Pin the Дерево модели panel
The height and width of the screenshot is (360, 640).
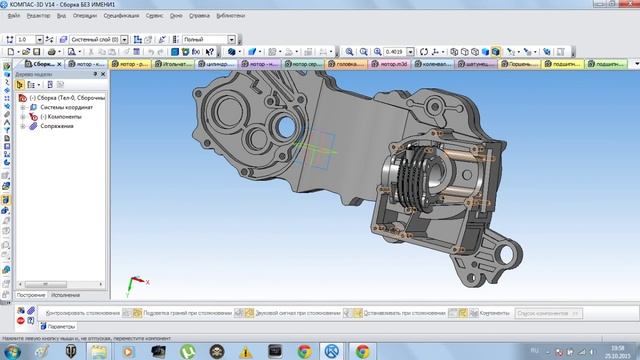tap(95, 74)
